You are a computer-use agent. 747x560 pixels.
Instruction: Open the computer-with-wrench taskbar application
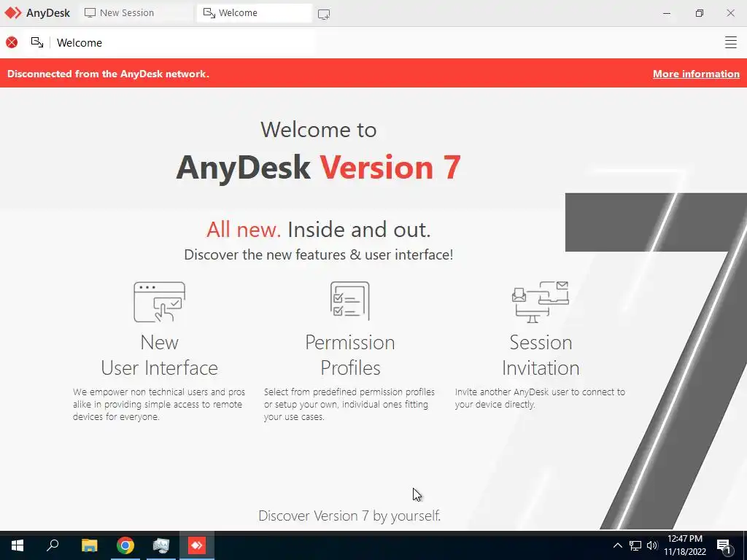(161, 545)
